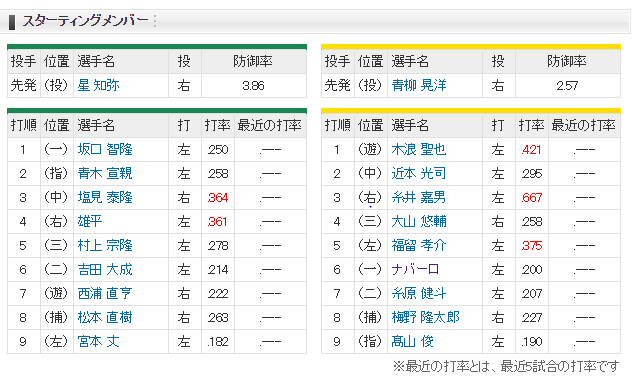The height and width of the screenshot is (379, 634).
Task: Click batting average .214 for 吉田
Action: [x=218, y=270]
